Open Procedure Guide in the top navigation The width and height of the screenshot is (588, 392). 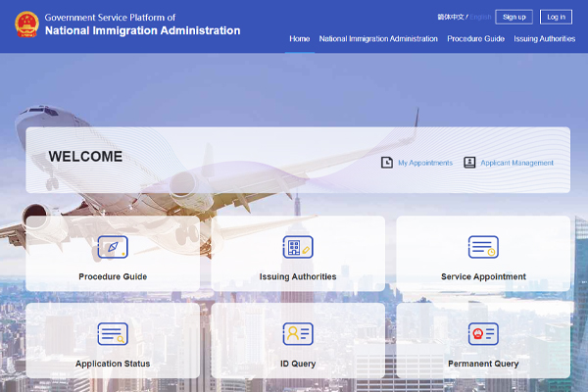pos(475,38)
